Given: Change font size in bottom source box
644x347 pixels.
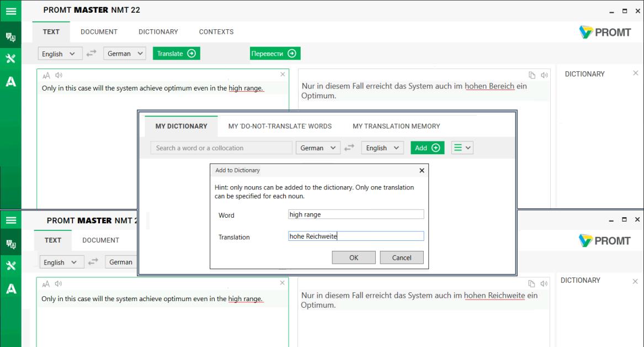Looking at the screenshot, I should [x=46, y=283].
